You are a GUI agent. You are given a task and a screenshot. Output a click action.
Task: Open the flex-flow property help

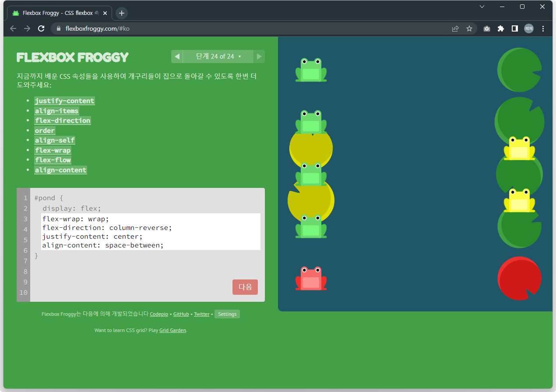(53, 160)
